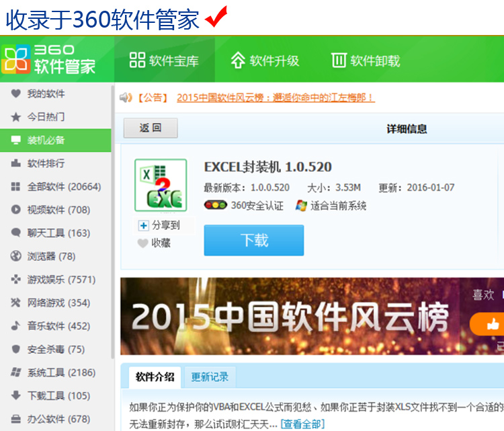Image resolution: width=504 pixels, height=431 pixels.
Task: Click the download arrow icon beside 下载工具
Action: [x=15, y=395]
